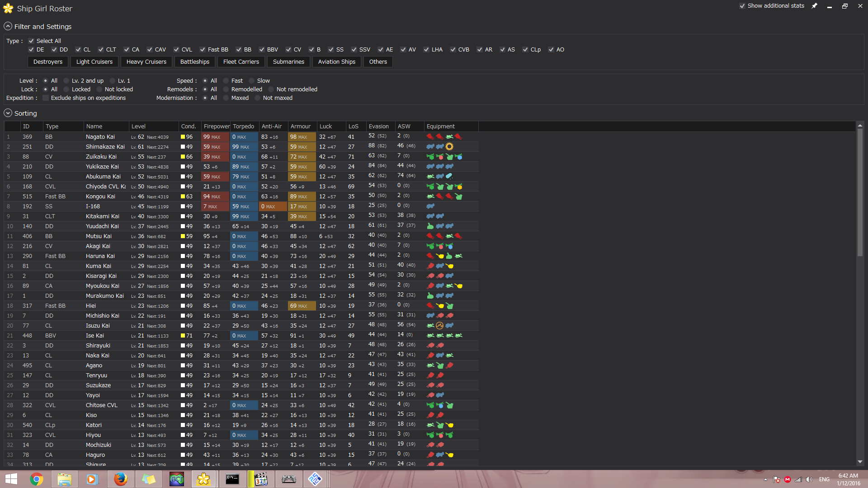Click the yellow flower app icon in title bar
868x488 pixels.
point(8,9)
